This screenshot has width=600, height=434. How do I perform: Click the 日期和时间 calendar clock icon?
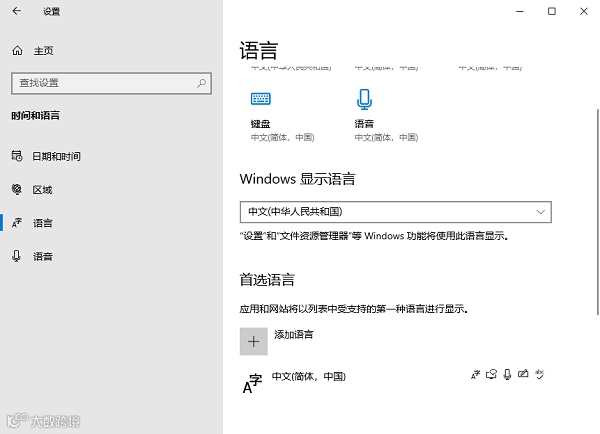17,156
